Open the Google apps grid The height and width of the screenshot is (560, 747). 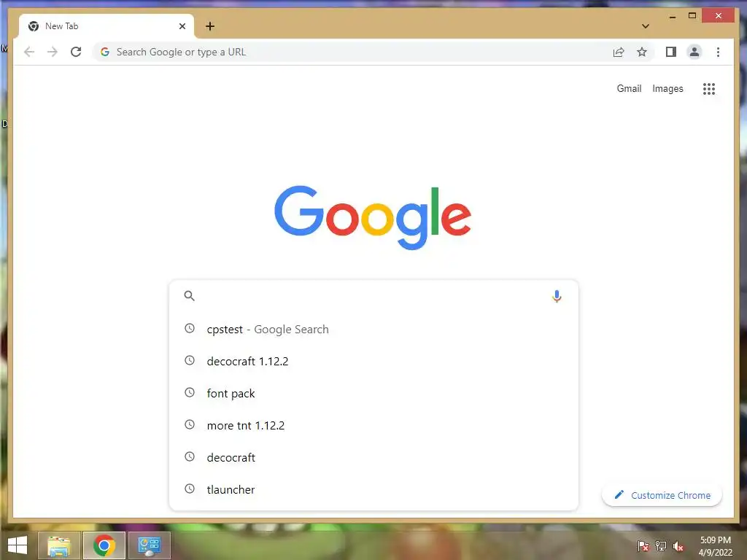(709, 88)
